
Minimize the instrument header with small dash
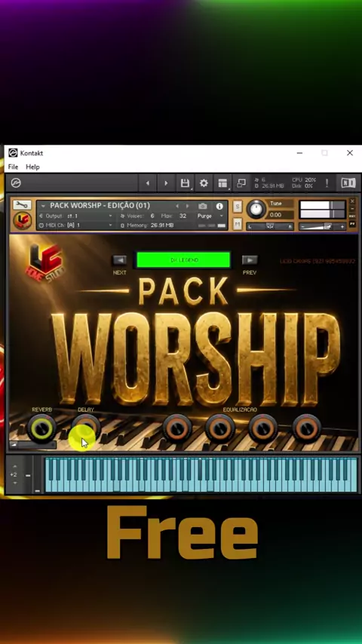click(352, 209)
